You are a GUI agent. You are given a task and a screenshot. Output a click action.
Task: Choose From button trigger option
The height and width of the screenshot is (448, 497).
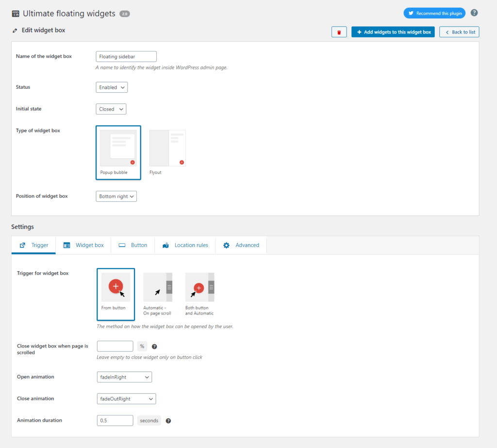(116, 295)
